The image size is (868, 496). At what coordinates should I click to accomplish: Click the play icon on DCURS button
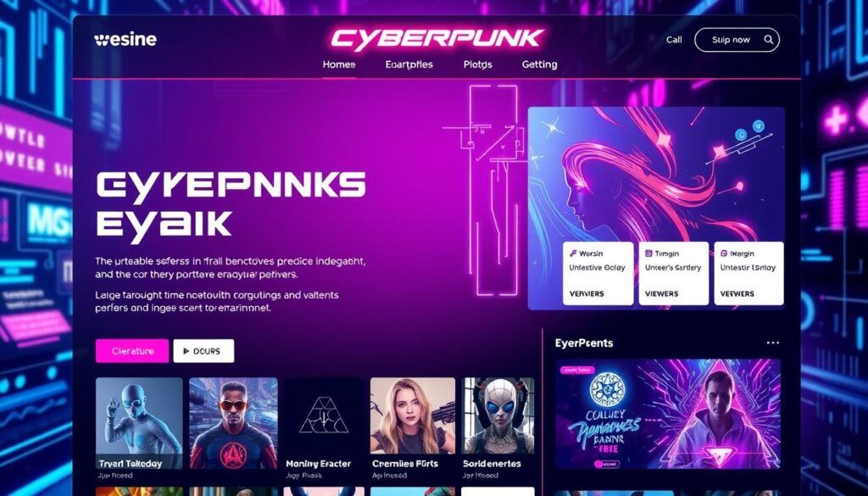tap(186, 351)
